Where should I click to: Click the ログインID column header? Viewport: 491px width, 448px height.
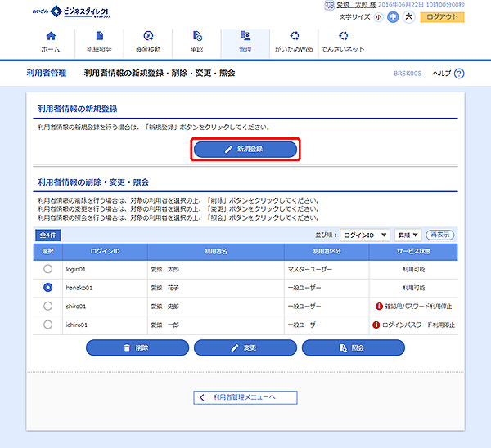click(x=106, y=252)
